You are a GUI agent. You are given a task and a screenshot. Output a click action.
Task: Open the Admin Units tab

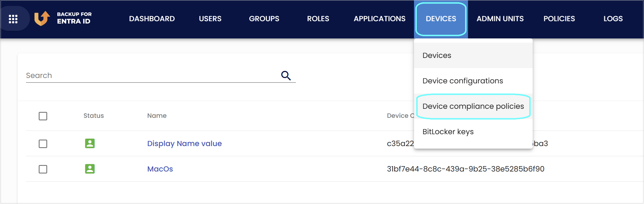click(x=500, y=19)
